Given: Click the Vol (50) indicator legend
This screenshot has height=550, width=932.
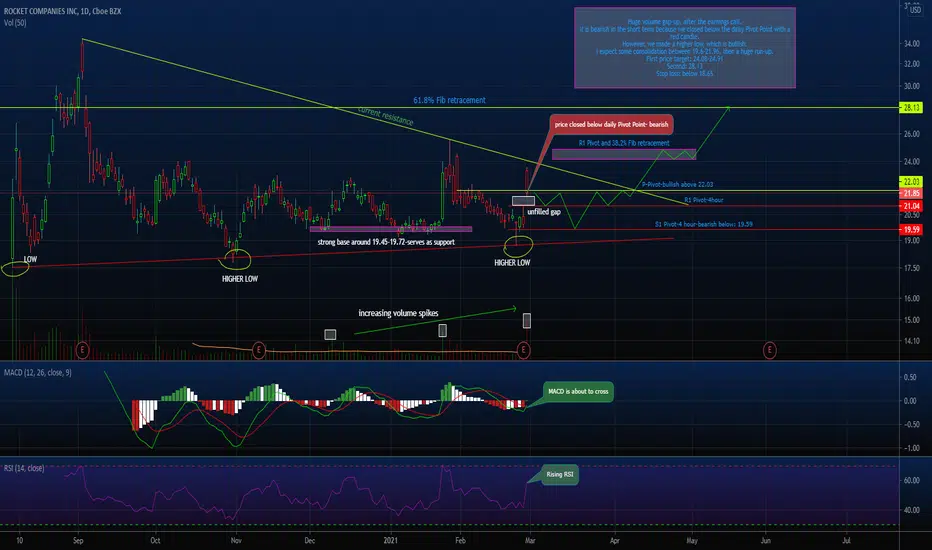Looking at the screenshot, I should point(15,23).
